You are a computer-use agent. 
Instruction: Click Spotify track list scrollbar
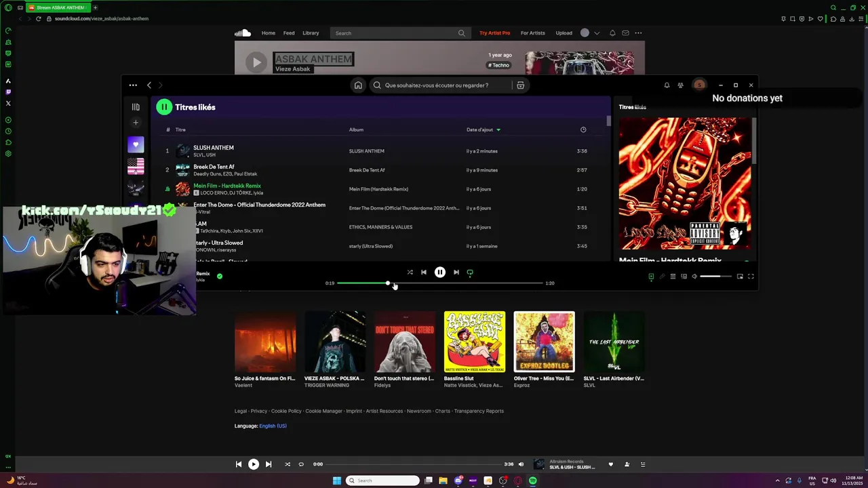(x=608, y=121)
